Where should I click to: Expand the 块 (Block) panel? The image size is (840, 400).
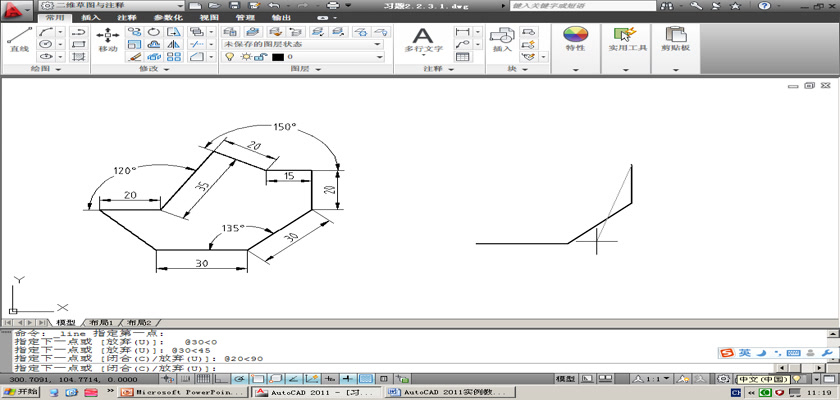(518, 69)
